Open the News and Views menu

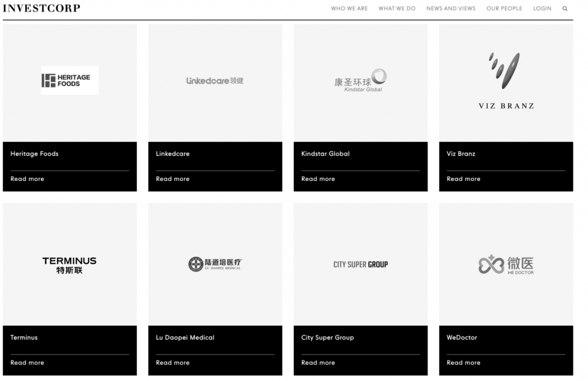451,8
